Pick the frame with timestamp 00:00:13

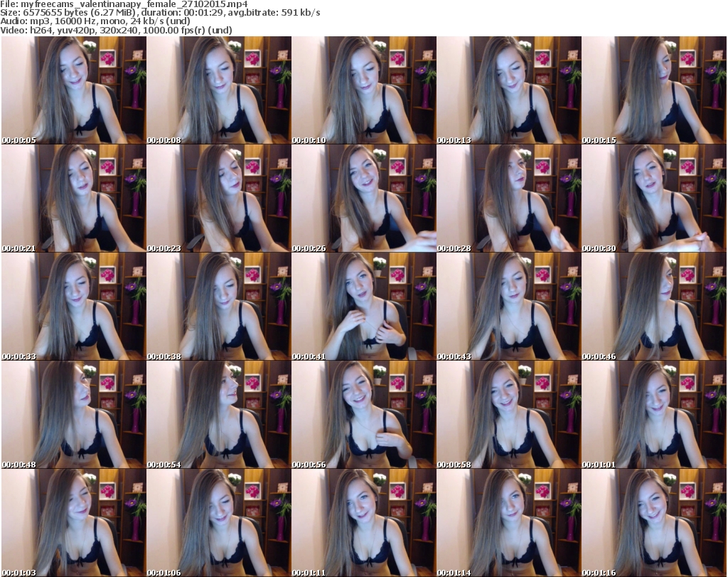(509, 90)
